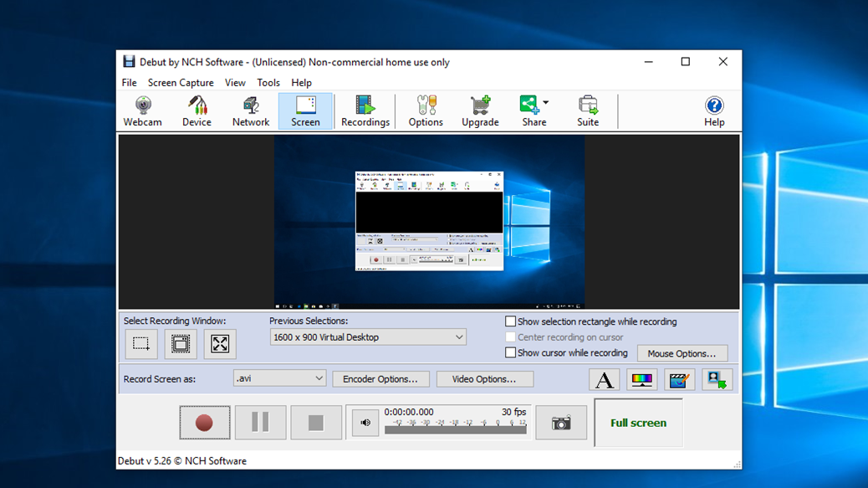Image resolution: width=868 pixels, height=488 pixels.
Task: Open the View menu
Action: click(x=235, y=83)
